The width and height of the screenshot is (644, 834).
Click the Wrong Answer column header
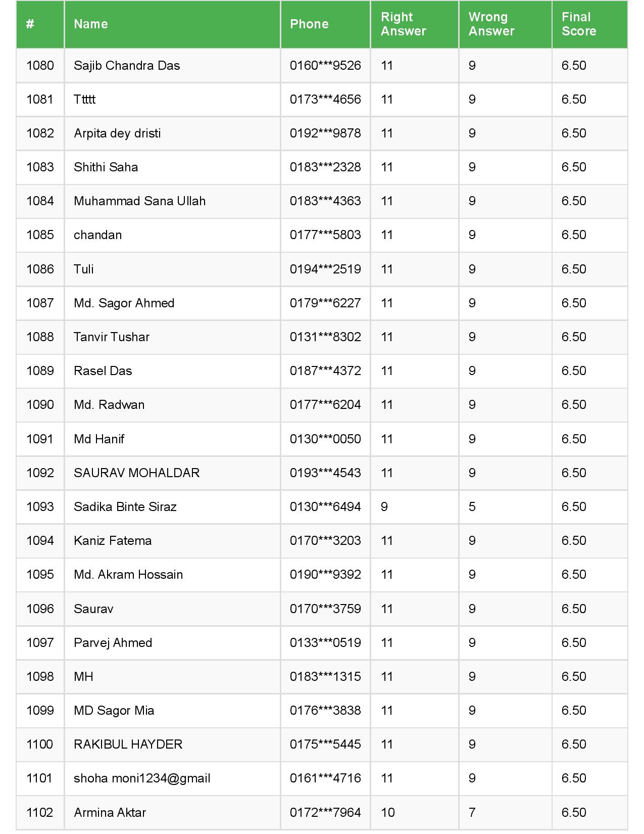[x=491, y=24]
